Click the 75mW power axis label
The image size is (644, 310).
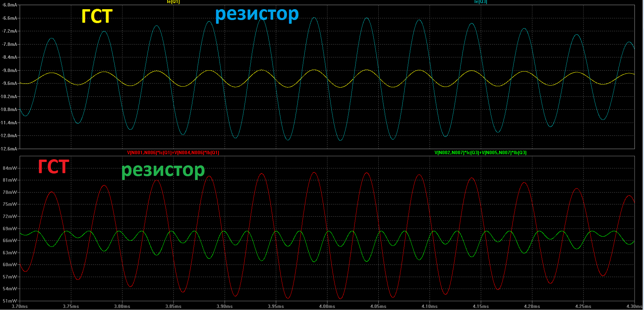coord(10,204)
